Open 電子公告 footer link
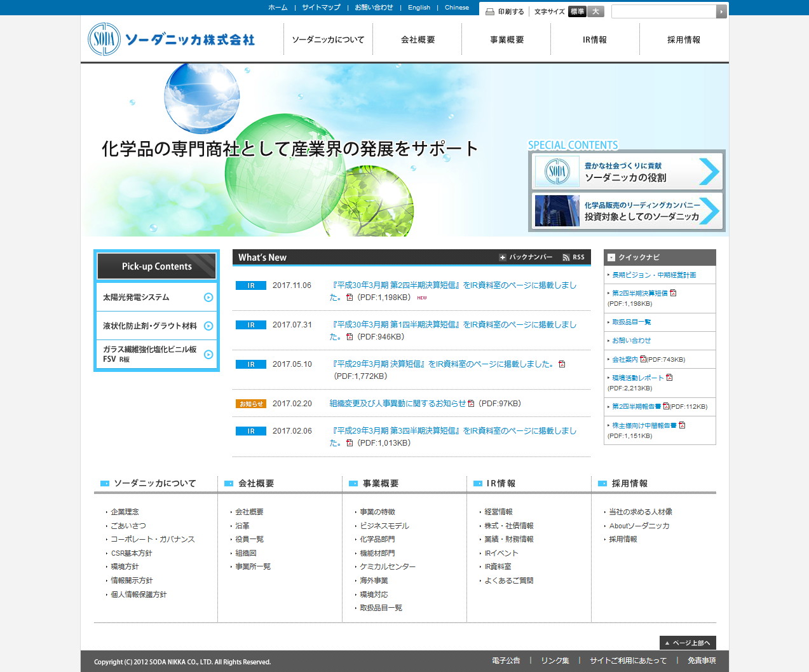Screen dimensions: 809x672 pyautogui.click(x=506, y=661)
